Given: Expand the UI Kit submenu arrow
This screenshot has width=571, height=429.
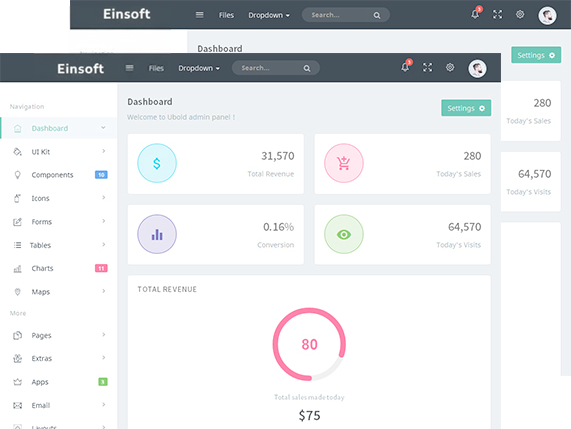Looking at the screenshot, I should tap(104, 151).
